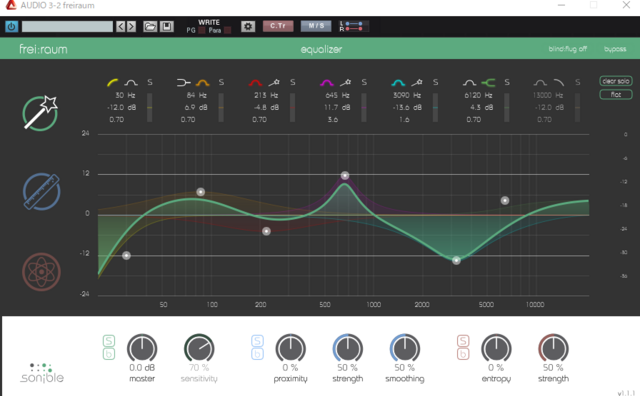This screenshot has width=640, height=396.
Task: Toggle the plugin power button
Action: 11,27
